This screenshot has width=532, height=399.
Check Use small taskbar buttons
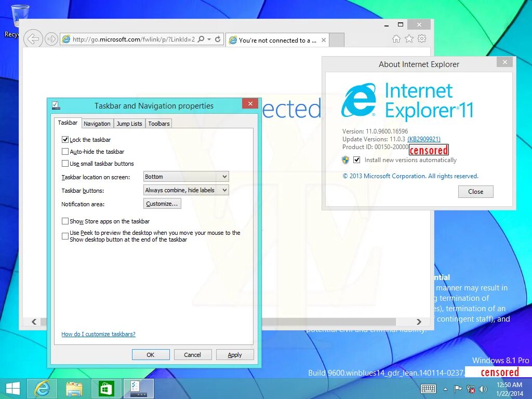[65, 164]
